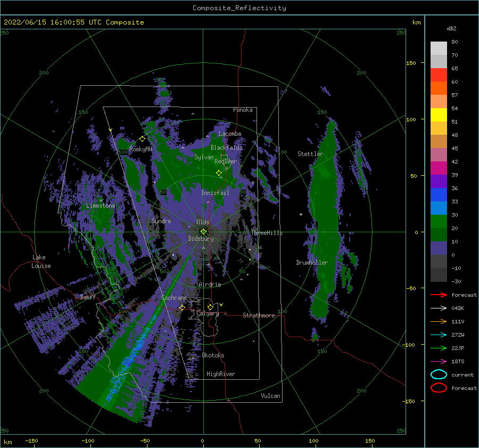The image size is (479, 448).
Task: Click the Lacombe town label
Action: click(230, 134)
